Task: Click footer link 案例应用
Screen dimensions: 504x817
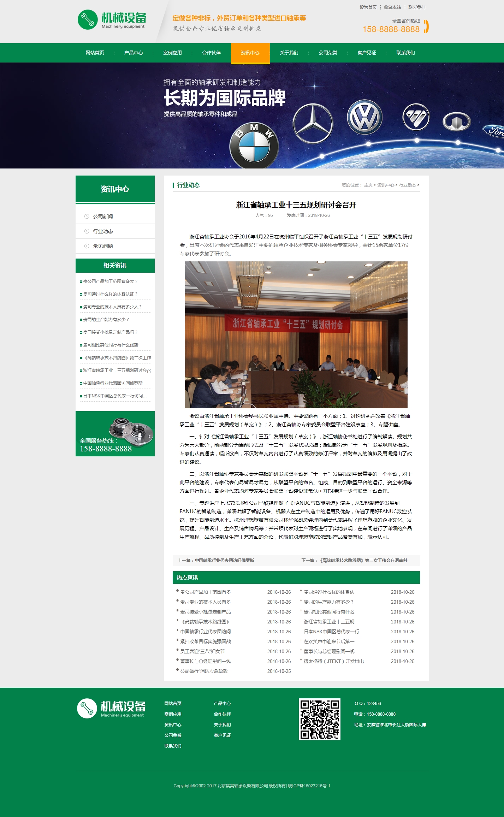Action: click(x=173, y=715)
